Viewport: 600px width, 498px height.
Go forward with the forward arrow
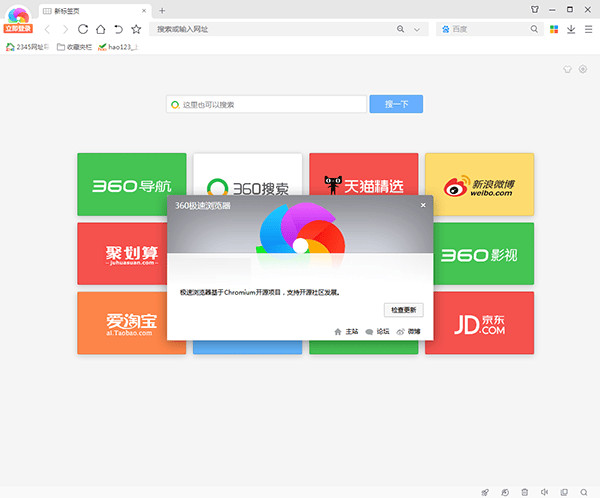[x=65, y=29]
